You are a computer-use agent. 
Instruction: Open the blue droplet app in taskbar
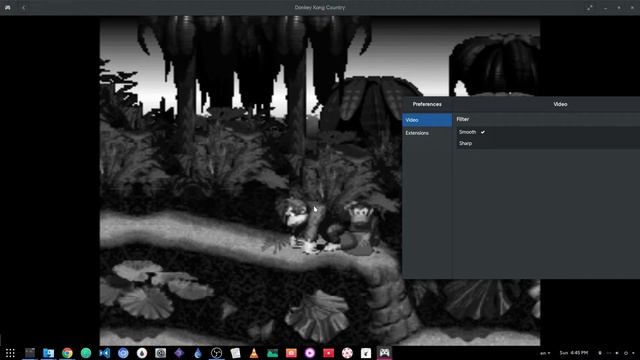(x=198, y=353)
